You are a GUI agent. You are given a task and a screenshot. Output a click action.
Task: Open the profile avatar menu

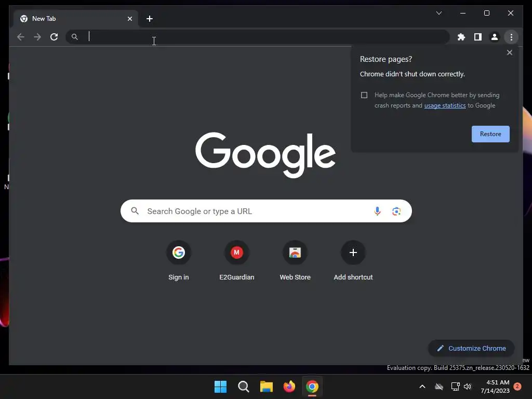pos(495,37)
